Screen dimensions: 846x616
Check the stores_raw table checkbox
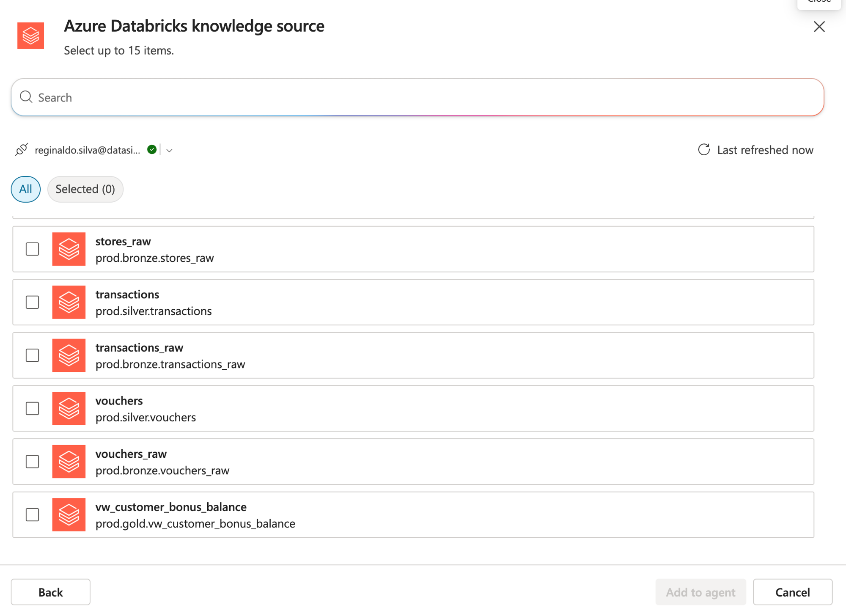(x=33, y=249)
